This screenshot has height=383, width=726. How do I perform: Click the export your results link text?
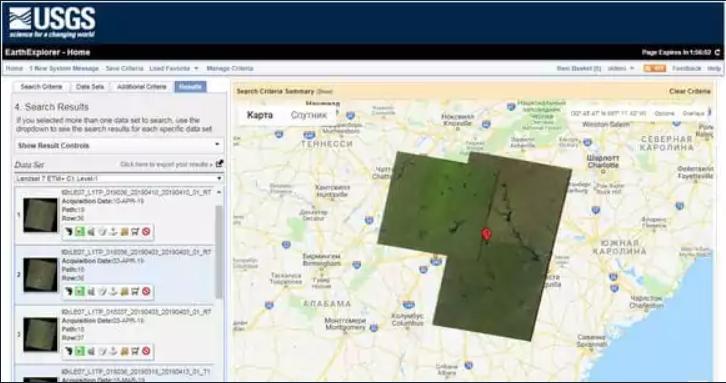click(x=166, y=164)
